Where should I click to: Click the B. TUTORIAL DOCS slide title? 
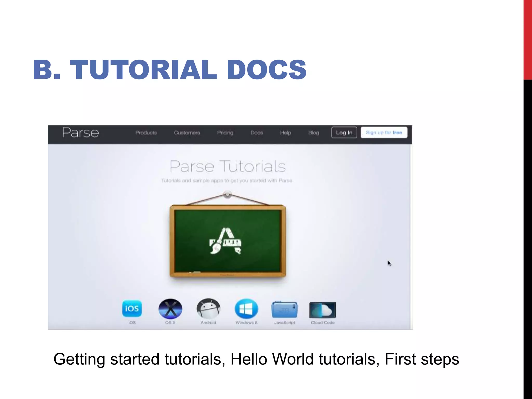170,69
